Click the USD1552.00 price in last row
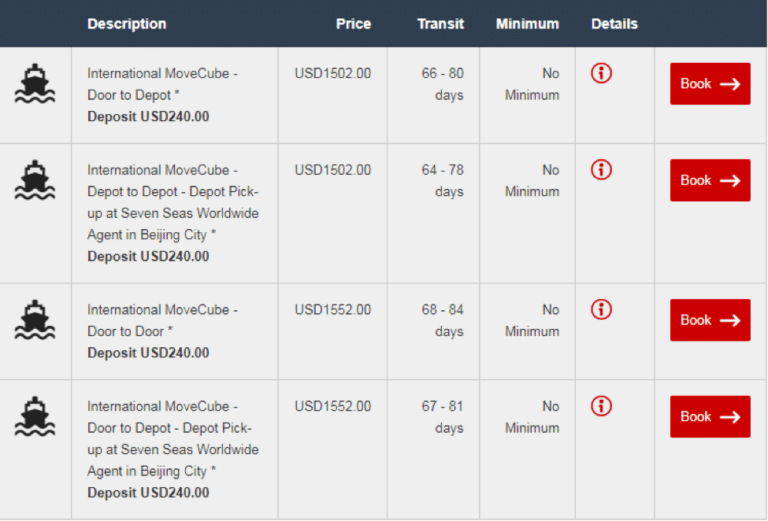 [332, 407]
